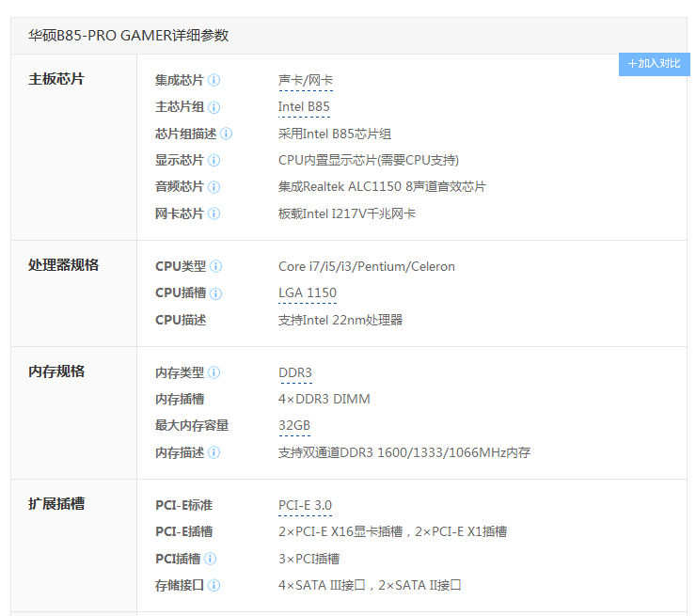The width and height of the screenshot is (696, 616).
Task: Select the 板载Intel I217V千兆网卡 value
Action: [347, 213]
